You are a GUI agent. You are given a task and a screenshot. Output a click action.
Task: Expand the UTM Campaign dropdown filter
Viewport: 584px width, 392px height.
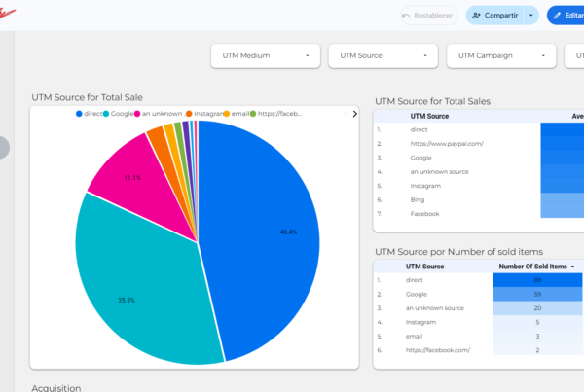[501, 55]
